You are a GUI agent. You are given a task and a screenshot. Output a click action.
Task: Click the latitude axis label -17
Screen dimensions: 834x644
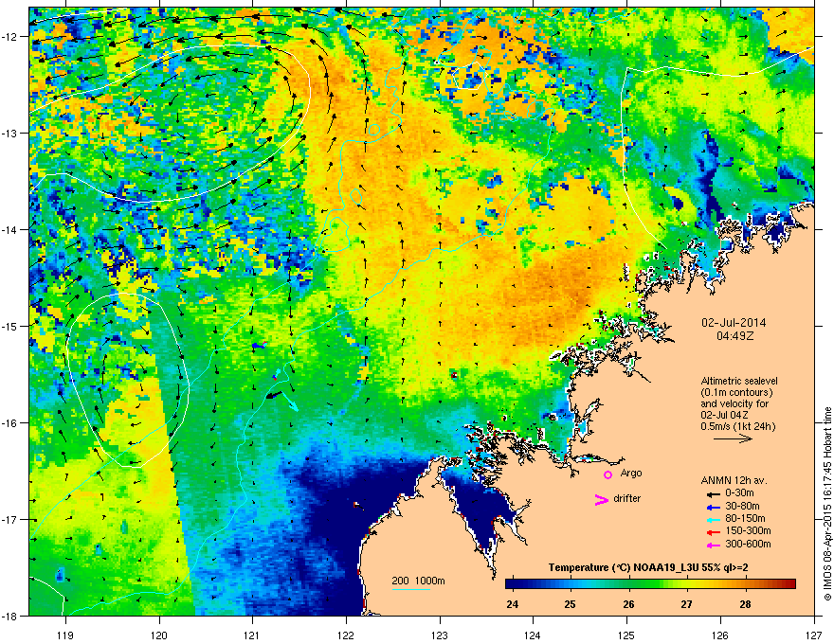point(9,520)
